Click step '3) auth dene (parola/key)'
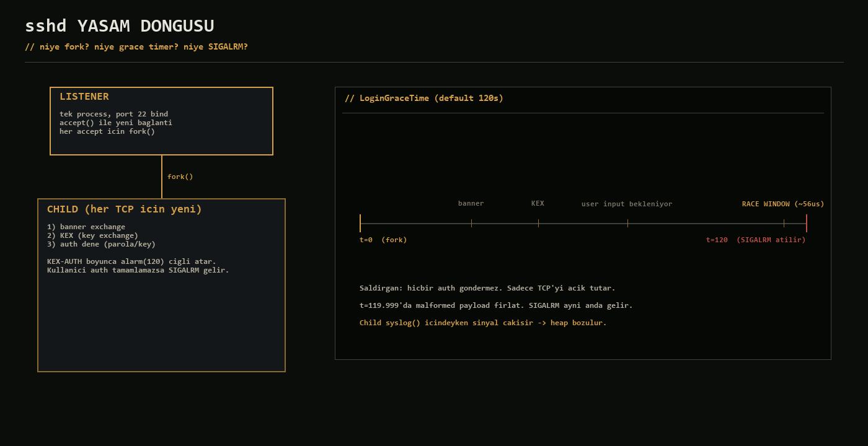Screen dimensions: 868x446 click(x=102, y=244)
